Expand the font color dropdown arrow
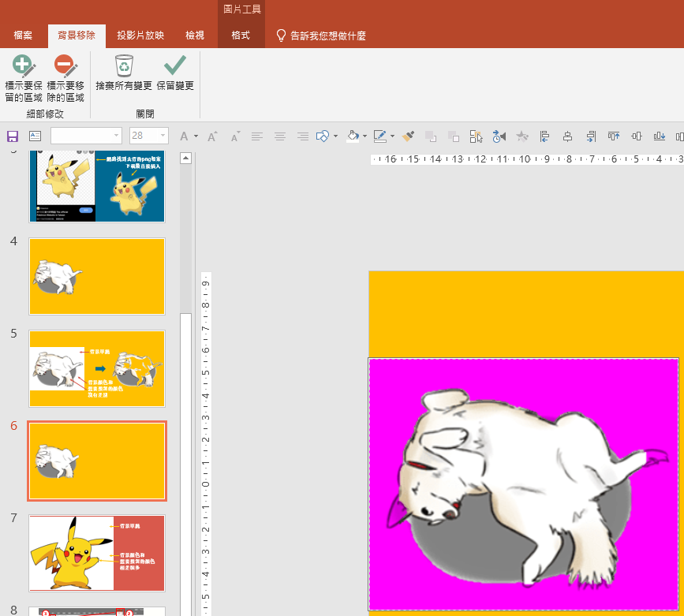 [x=196, y=136]
